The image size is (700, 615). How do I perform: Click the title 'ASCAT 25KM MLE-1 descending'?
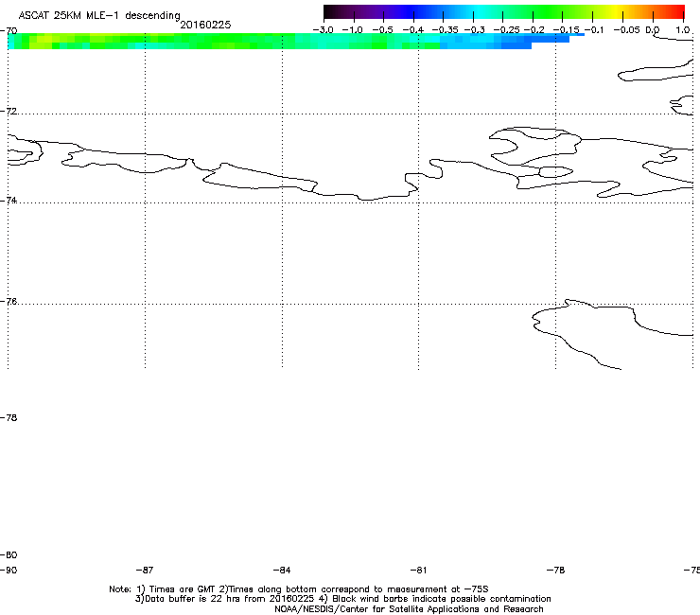(99, 16)
